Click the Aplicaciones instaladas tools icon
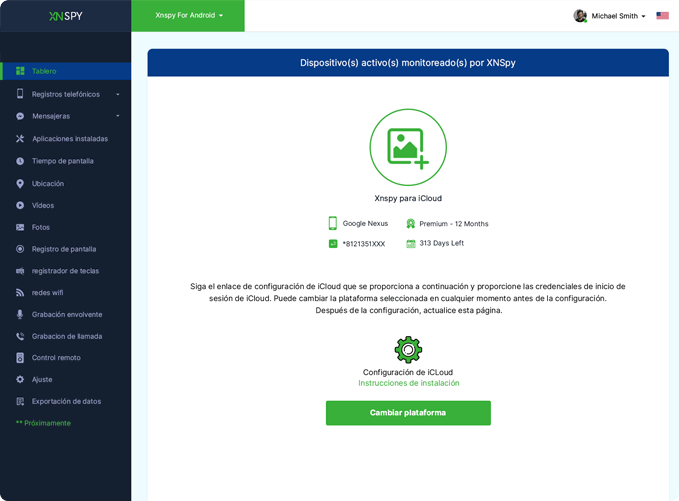This screenshot has height=501, width=679. (20, 139)
